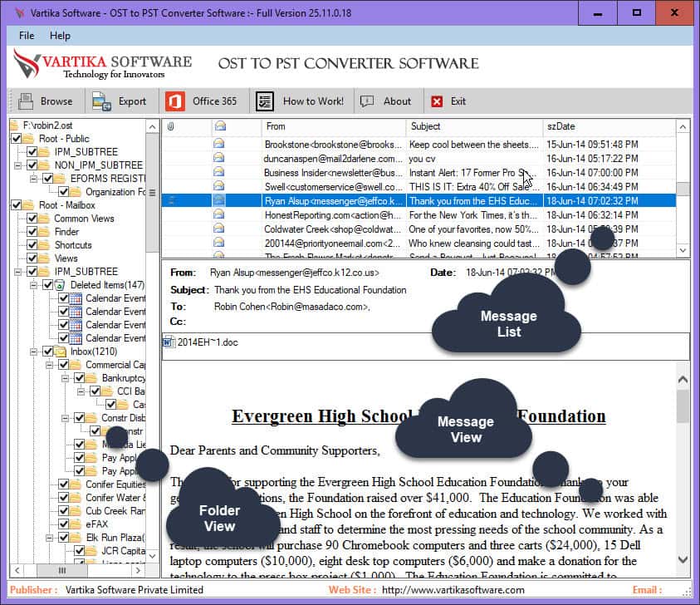Click the F:\robin2.ost file icon
700x605 pixels.
point(15,125)
